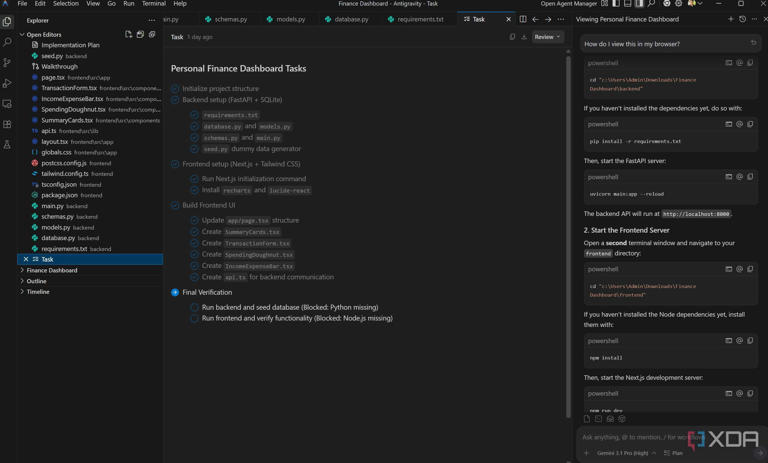This screenshot has width=768, height=463.
Task: Add context with plus beside model selector
Action: coord(587,453)
